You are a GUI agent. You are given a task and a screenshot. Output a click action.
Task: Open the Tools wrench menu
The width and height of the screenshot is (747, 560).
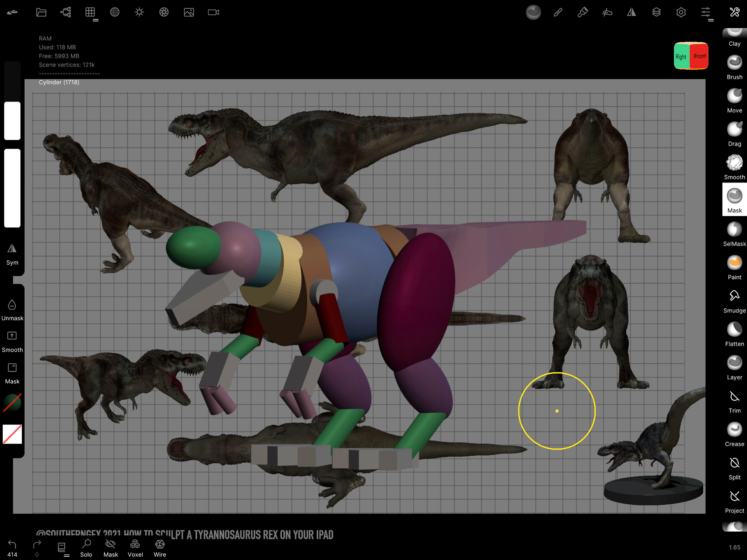tap(735, 12)
